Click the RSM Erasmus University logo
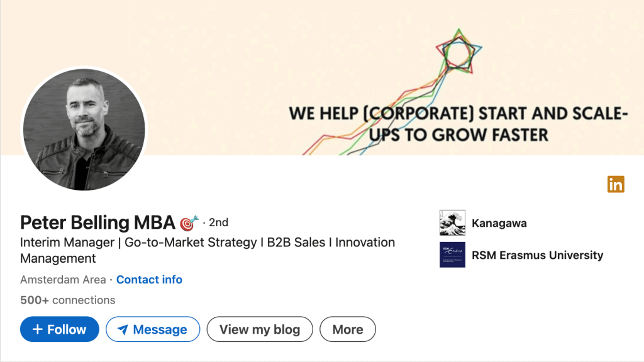Image resolution: width=644 pixels, height=362 pixels. click(452, 255)
